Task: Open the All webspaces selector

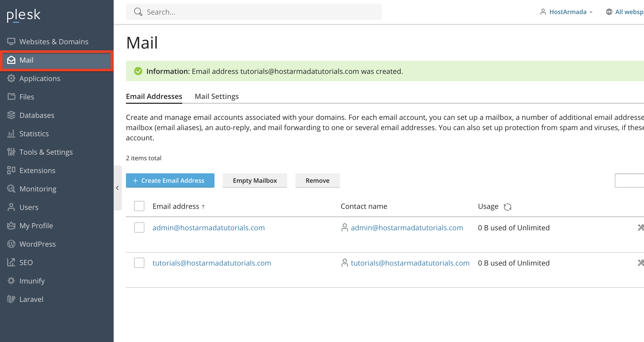Action: click(625, 12)
